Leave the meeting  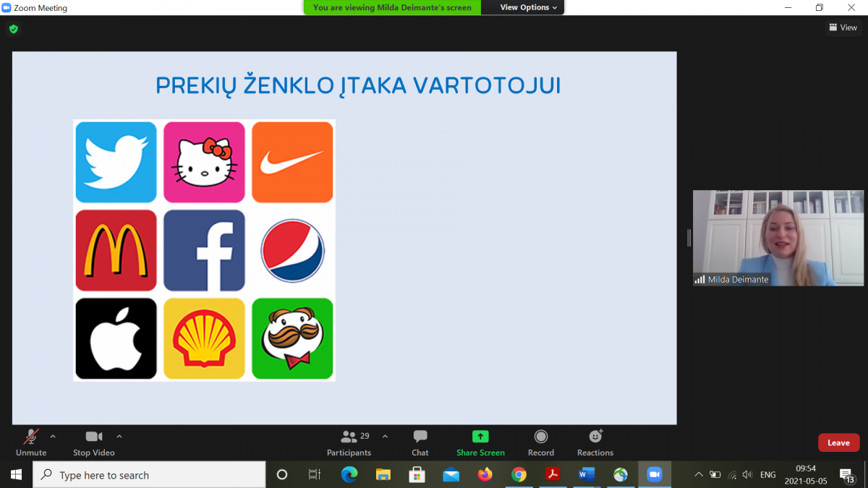click(x=838, y=442)
